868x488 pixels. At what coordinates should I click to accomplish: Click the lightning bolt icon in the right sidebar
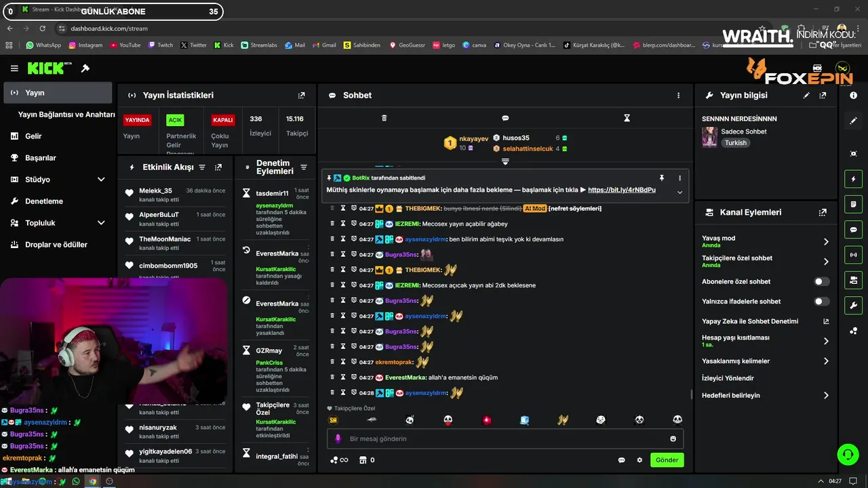(853, 179)
